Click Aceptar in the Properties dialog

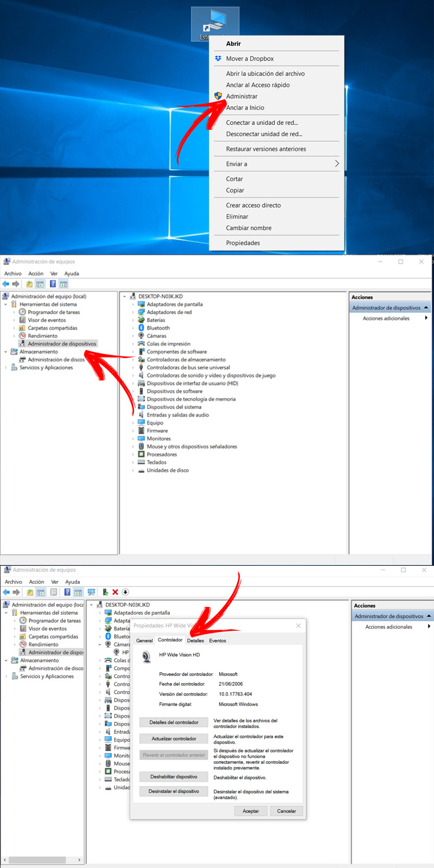[x=251, y=811]
